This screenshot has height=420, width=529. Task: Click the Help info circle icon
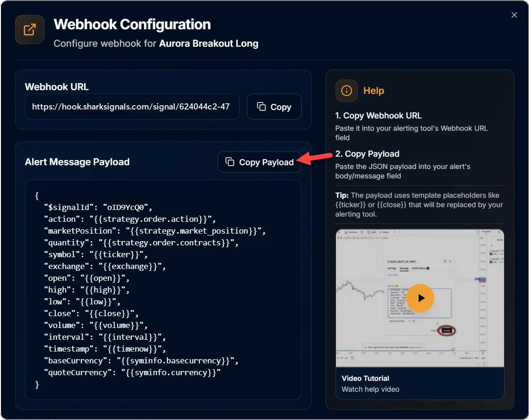click(x=346, y=91)
